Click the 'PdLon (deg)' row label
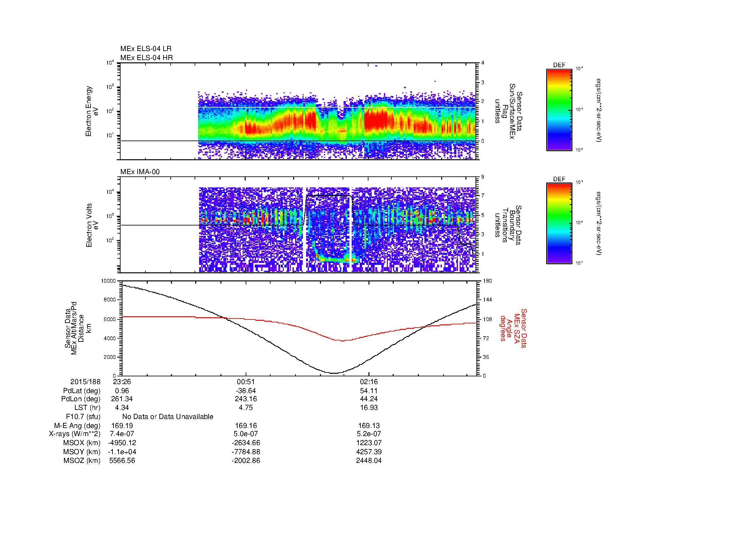This screenshot has height=534, width=756. (81, 399)
